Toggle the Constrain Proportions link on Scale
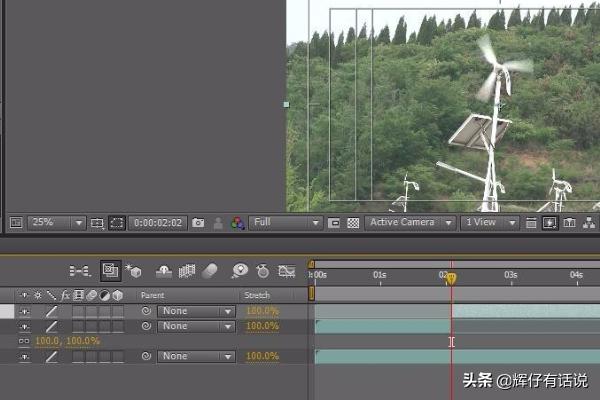This screenshot has width=600, height=400. 24,341
